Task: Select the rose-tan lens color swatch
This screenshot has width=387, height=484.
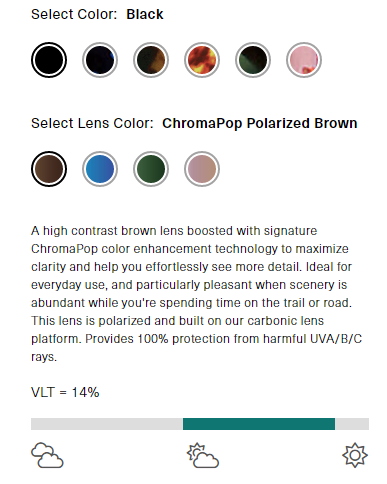Action: [x=202, y=169]
